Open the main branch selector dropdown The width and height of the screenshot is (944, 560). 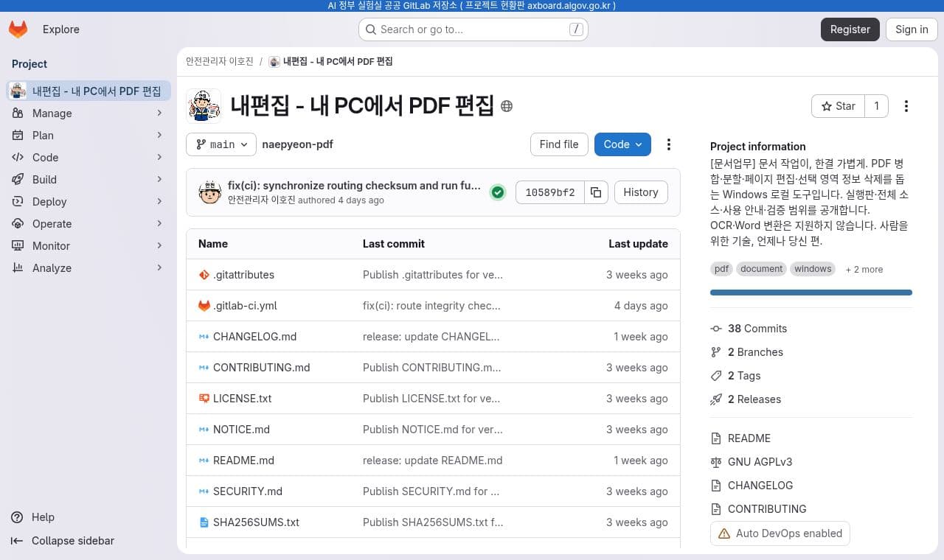(x=221, y=144)
